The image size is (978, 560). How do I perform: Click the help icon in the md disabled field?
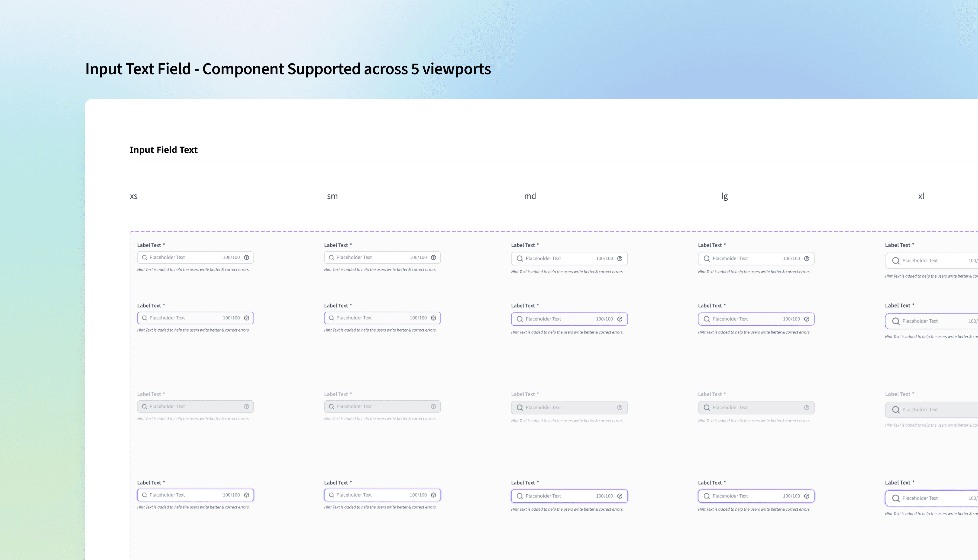point(620,407)
